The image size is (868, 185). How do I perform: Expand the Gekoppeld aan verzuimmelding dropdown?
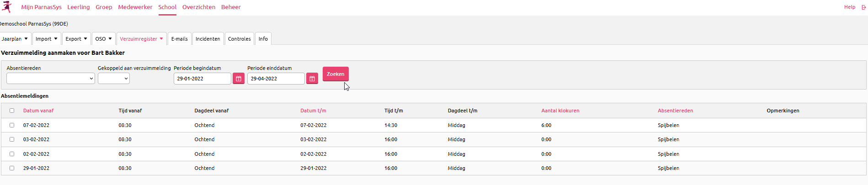click(113, 79)
